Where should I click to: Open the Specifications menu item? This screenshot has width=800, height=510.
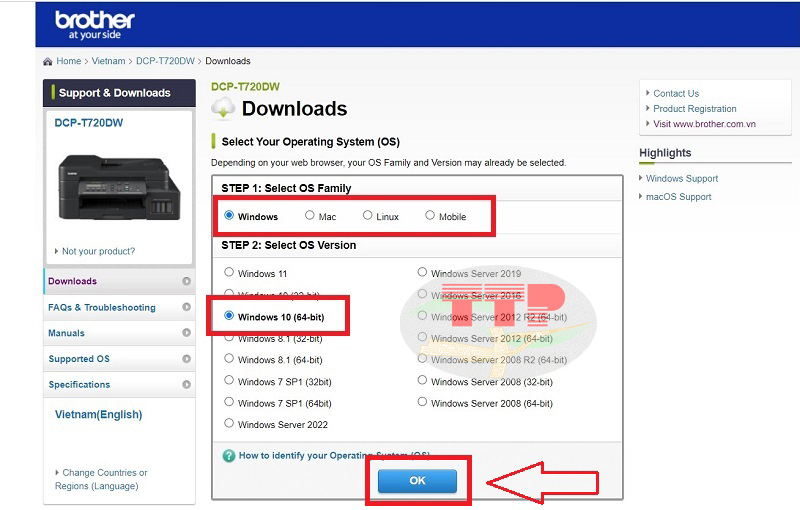pos(119,384)
